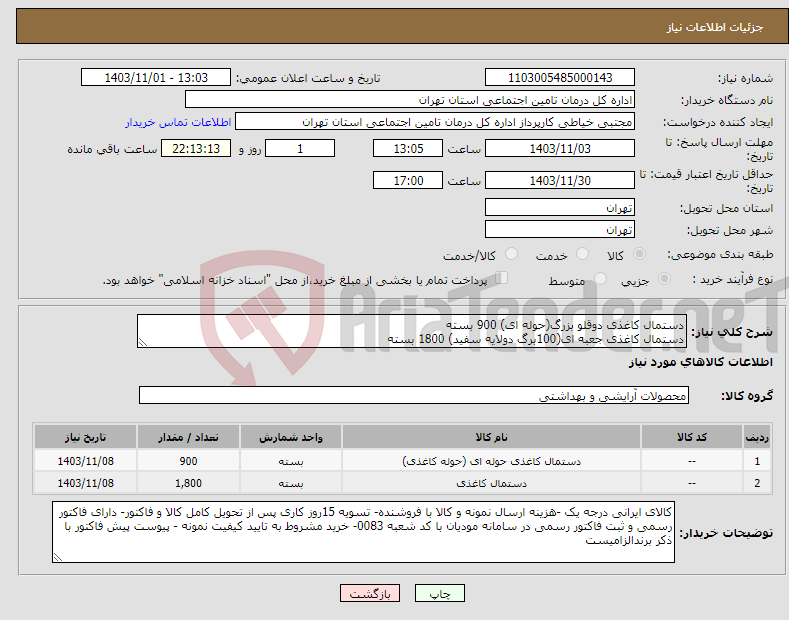Select the جزیی purchase type radio

click(x=664, y=278)
